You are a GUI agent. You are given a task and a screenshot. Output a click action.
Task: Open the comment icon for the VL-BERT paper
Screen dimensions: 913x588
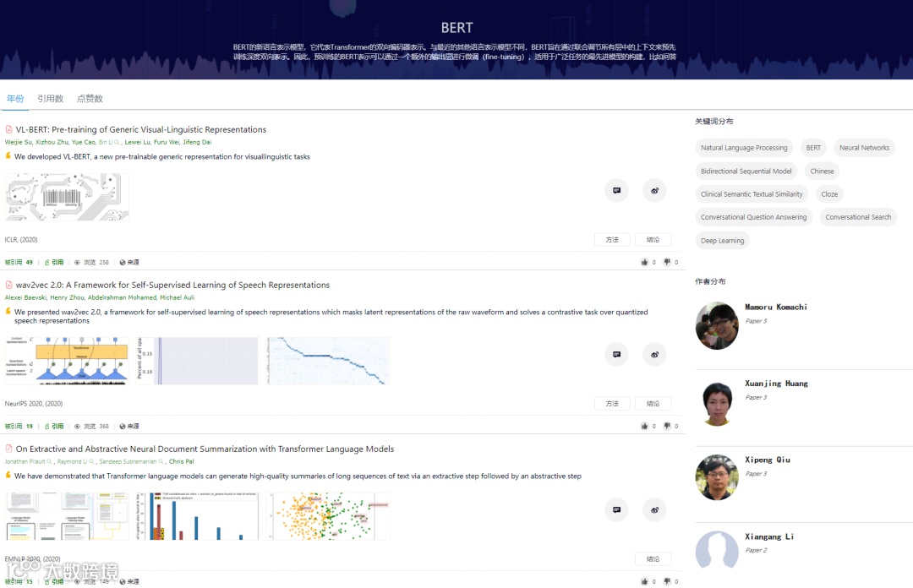click(x=616, y=190)
